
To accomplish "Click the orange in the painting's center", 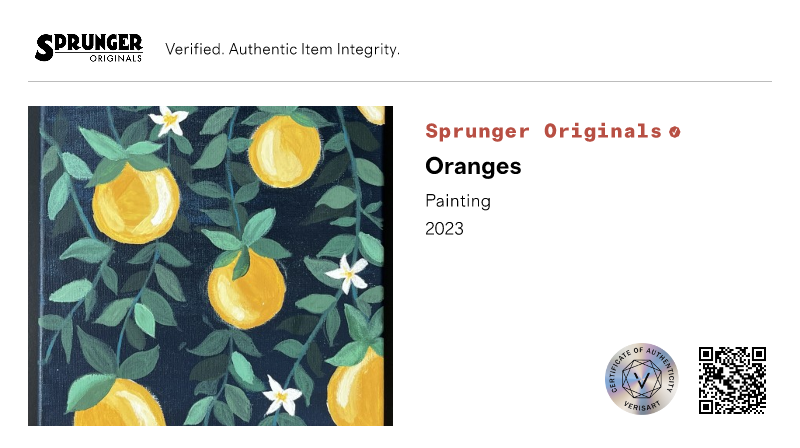I will click(x=246, y=288).
